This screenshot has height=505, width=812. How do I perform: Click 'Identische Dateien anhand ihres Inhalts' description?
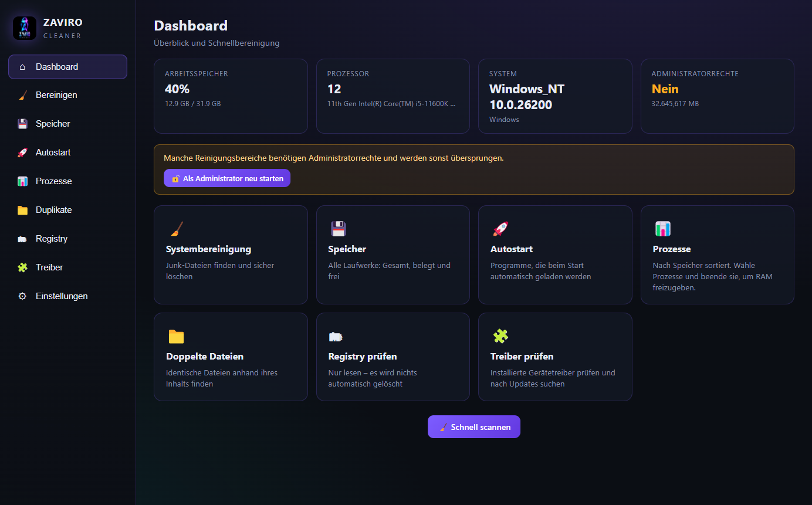[222, 378]
